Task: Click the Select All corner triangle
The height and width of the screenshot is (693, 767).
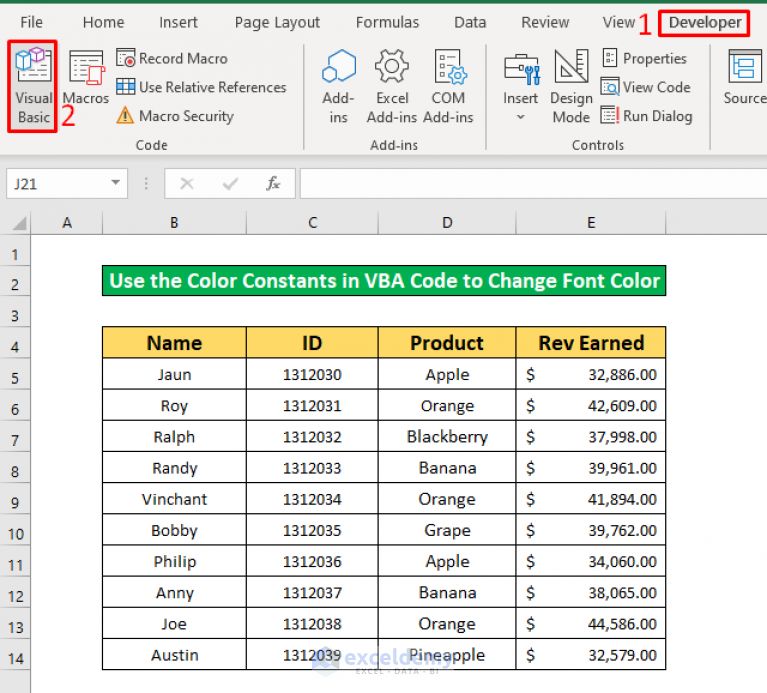Action: point(19,223)
